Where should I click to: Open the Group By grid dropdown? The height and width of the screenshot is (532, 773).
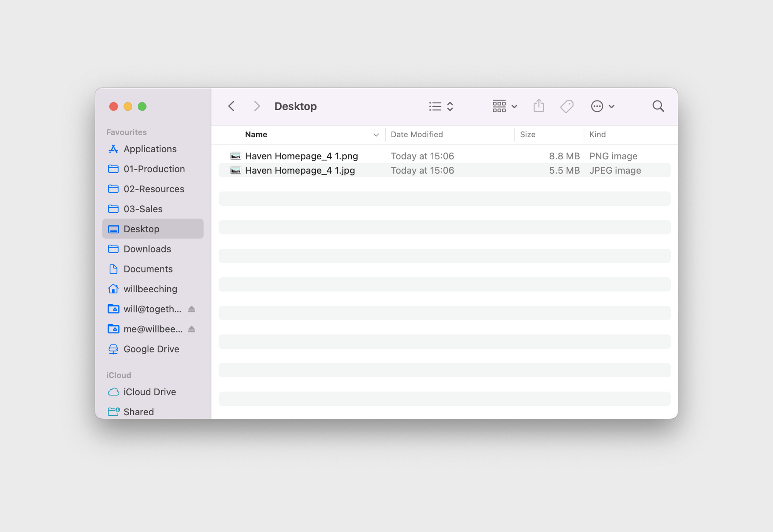(504, 106)
